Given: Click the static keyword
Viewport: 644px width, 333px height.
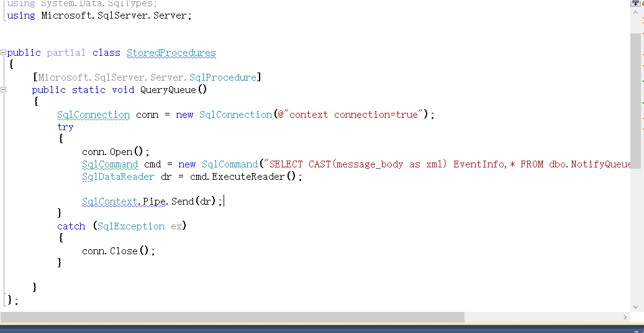Looking at the screenshot, I should click(89, 90).
